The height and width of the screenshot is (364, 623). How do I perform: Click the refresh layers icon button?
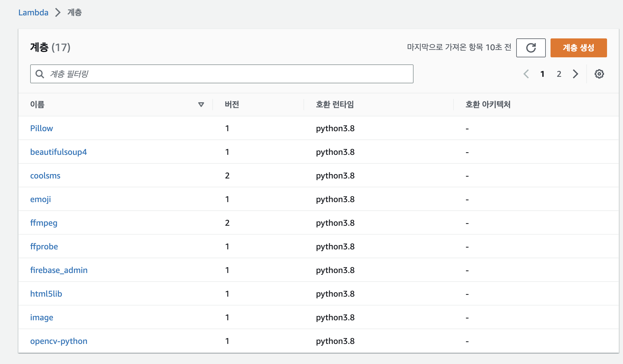(x=531, y=48)
